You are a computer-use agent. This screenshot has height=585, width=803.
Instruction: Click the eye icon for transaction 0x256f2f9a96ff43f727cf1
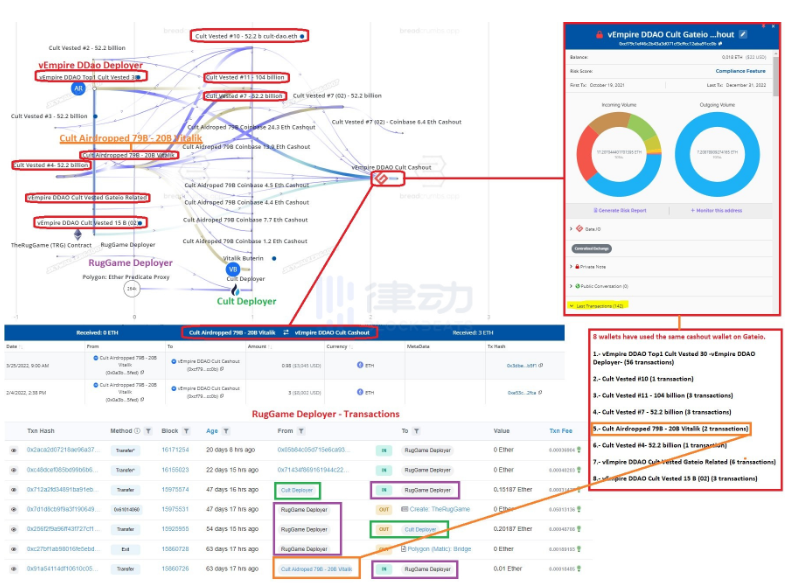click(x=14, y=529)
